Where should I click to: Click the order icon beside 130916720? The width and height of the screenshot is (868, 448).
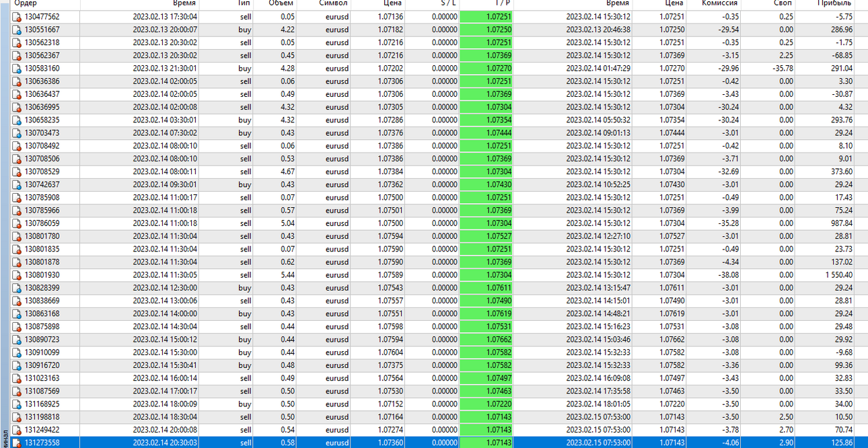coord(17,365)
